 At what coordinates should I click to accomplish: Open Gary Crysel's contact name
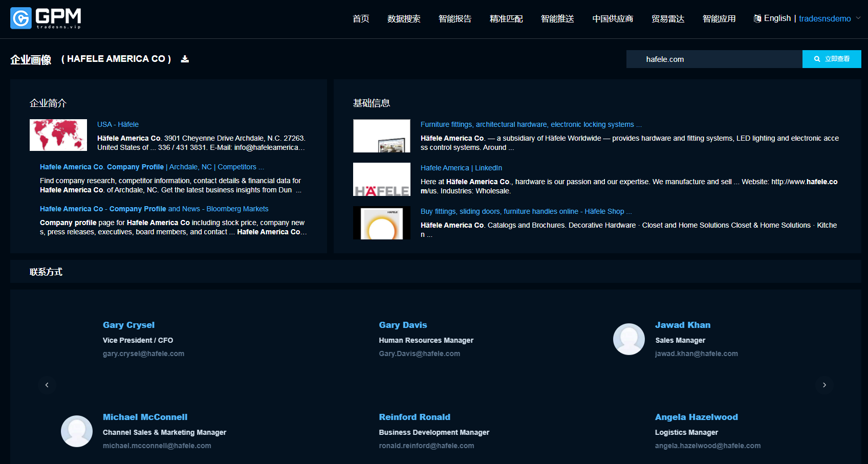pyautogui.click(x=128, y=325)
